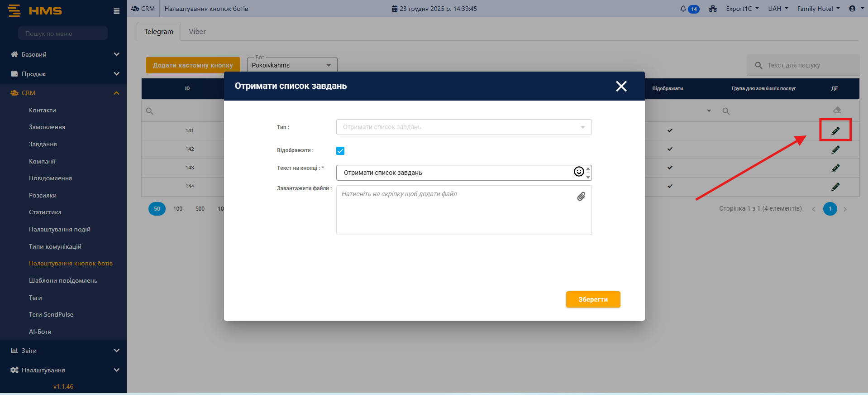This screenshot has width=868, height=395.
Task: Click the eraser clear filters icon
Action: (837, 110)
